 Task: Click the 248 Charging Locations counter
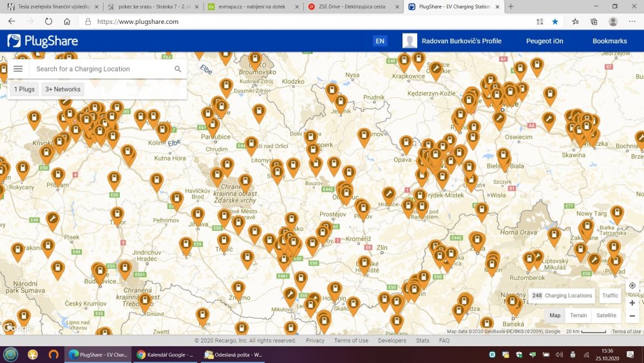[x=562, y=295]
